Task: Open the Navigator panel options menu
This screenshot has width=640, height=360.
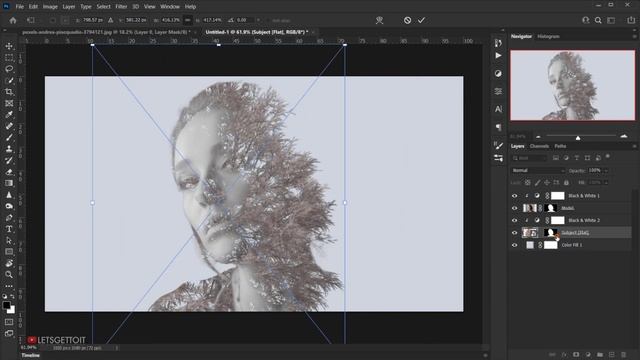Action: [634, 36]
